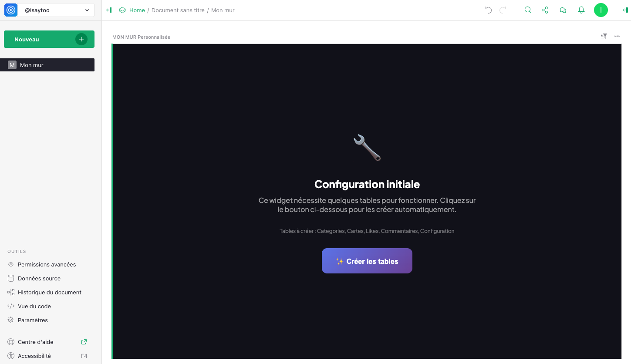
Task: Open Permissions avancées tool
Action: 47,264
